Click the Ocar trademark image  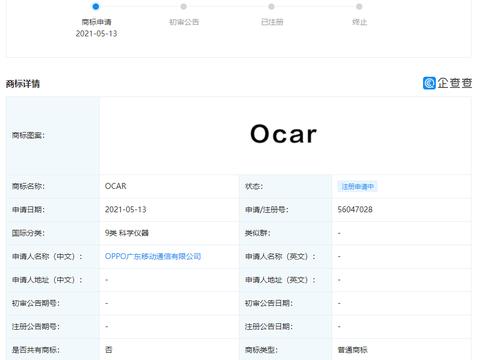(284, 134)
